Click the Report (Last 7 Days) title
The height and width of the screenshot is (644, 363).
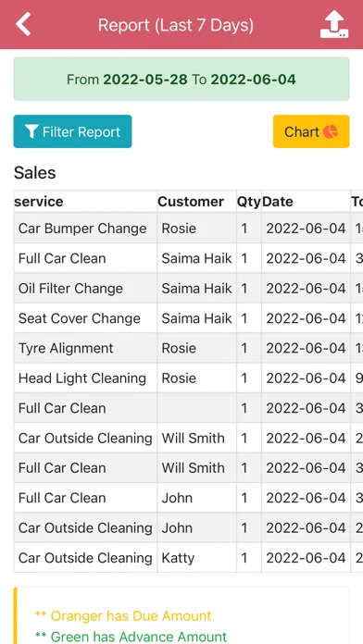tap(176, 25)
